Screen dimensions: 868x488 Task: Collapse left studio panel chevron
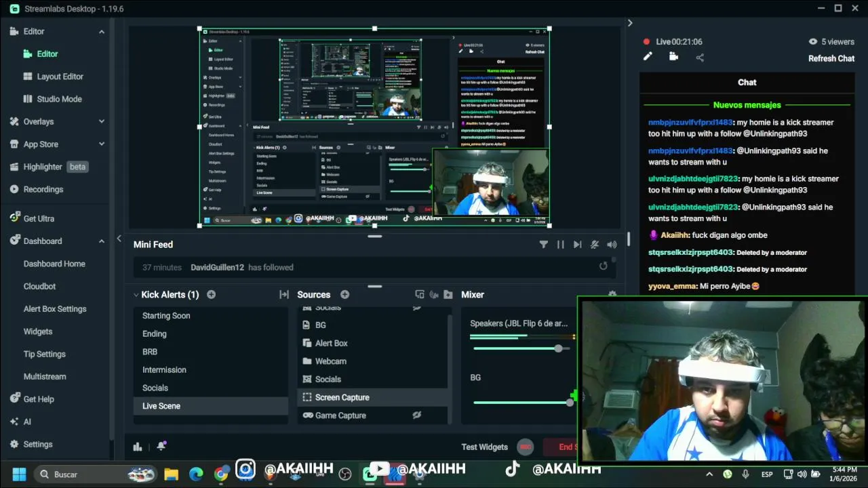point(119,239)
